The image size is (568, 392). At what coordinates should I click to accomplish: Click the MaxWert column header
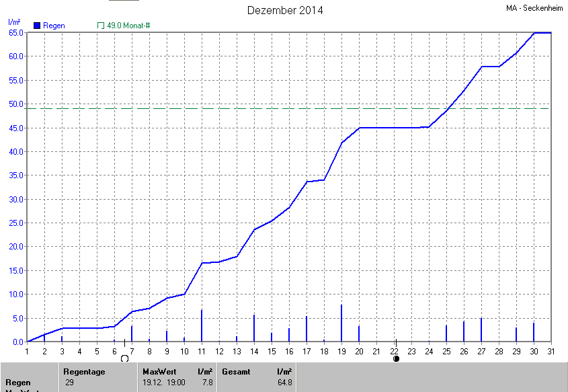point(157,371)
